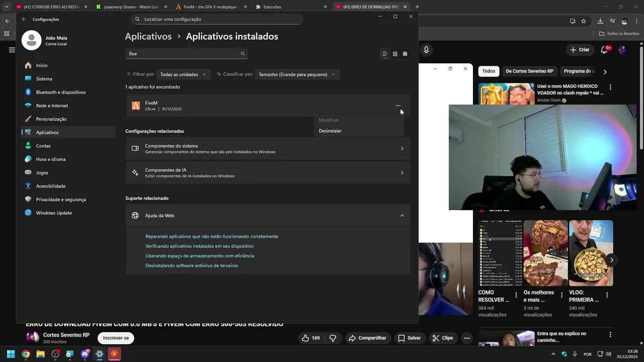The height and width of the screenshot is (362, 644).
Task: Open Personalização settings
Action: 68,119
